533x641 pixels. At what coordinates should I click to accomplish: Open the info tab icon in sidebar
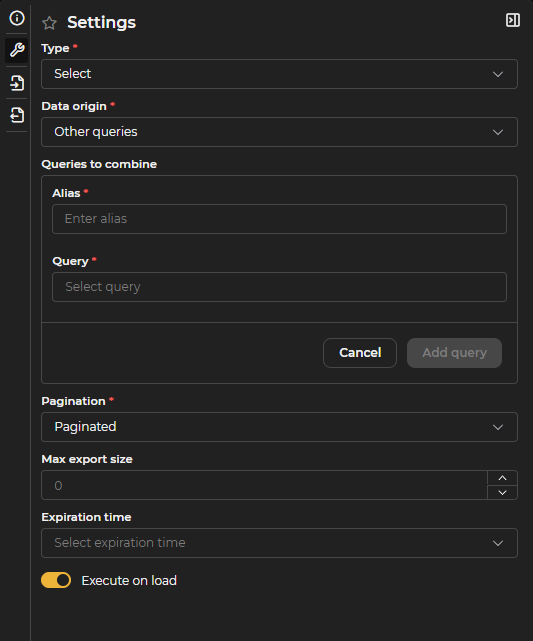[x=17, y=18]
